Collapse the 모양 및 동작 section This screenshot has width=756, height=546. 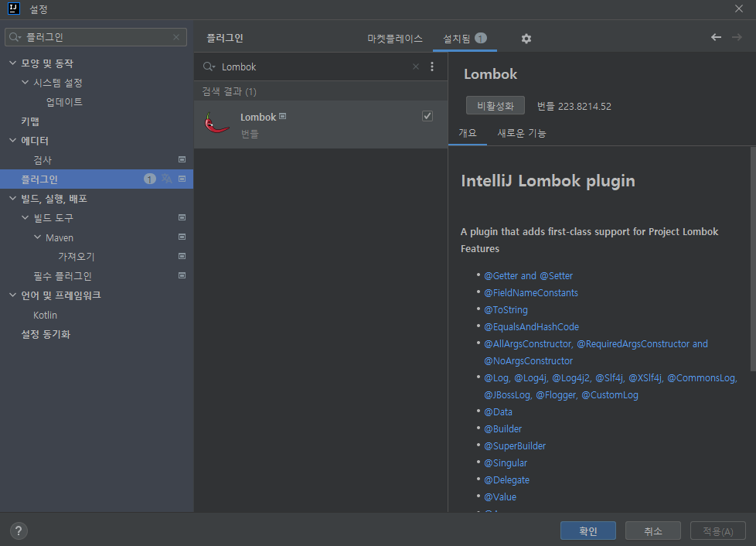tap(13, 63)
